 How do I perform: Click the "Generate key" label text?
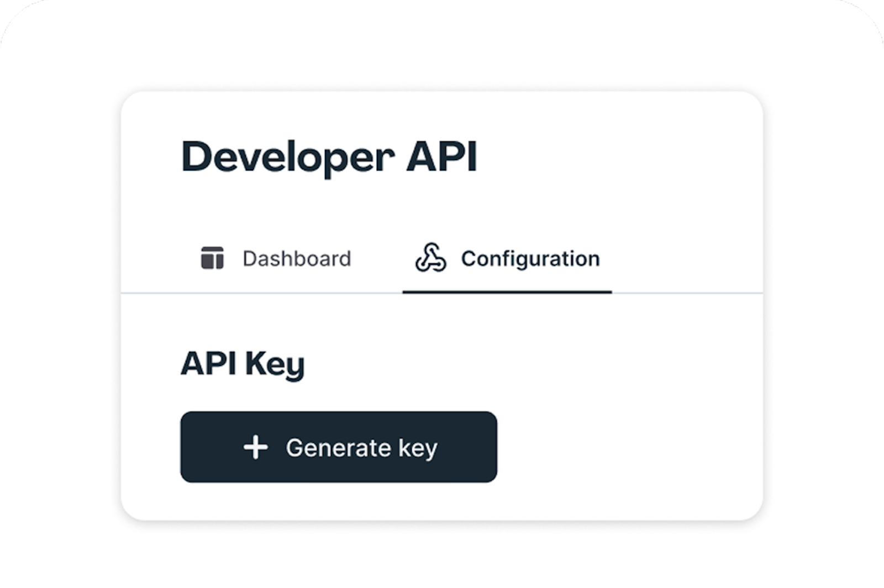(361, 448)
